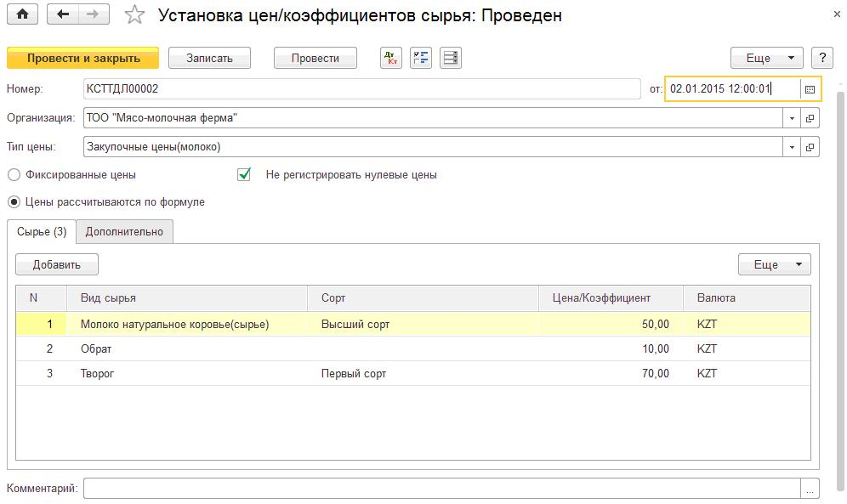Open the report list icon in toolbar
The height and width of the screenshot is (504, 847).
(x=451, y=58)
